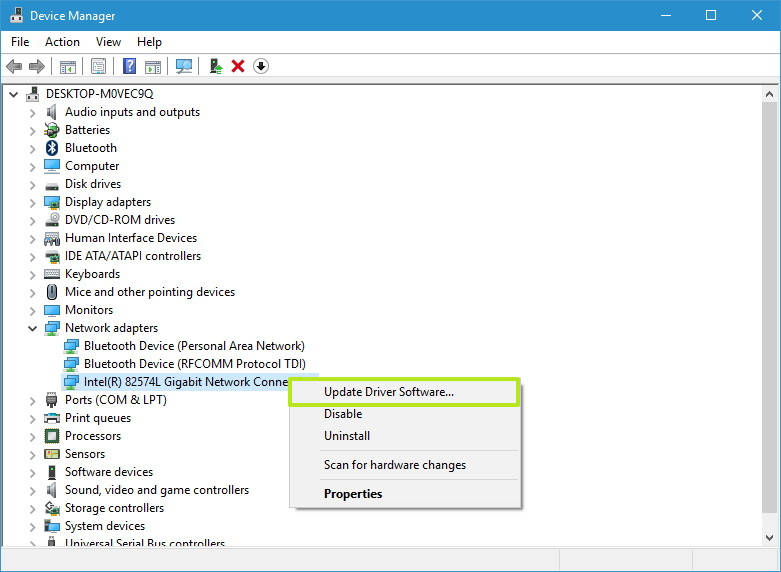The image size is (781, 572).
Task: Click the red X Uninstall toolbar icon
Action: click(x=238, y=66)
